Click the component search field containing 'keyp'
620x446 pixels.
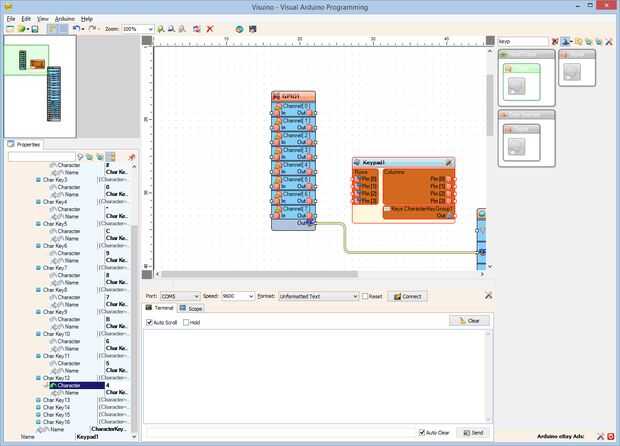tap(523, 41)
